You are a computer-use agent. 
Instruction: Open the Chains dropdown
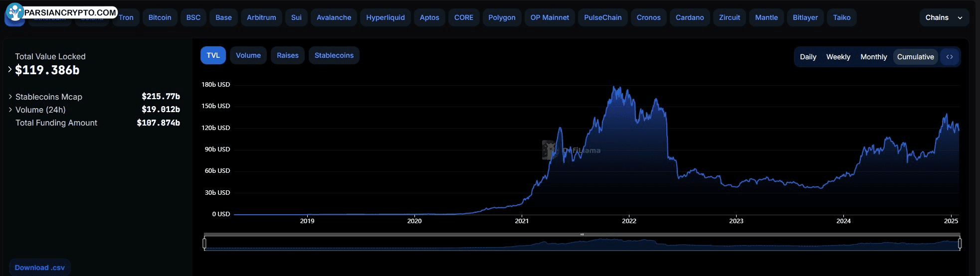point(944,17)
